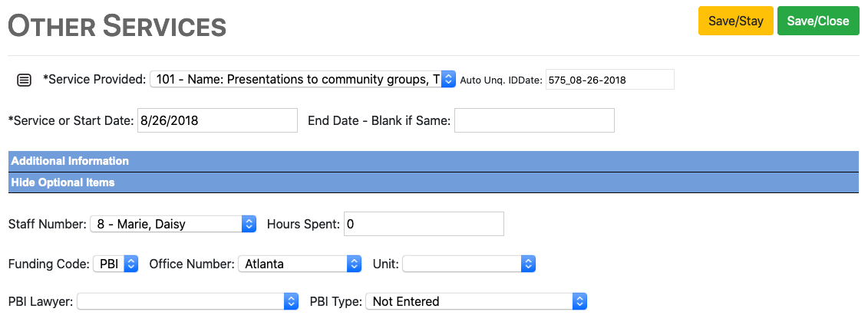868x325 pixels.
Task: Open the Office Number dropdown showing Atlanta
Action: coord(299,264)
